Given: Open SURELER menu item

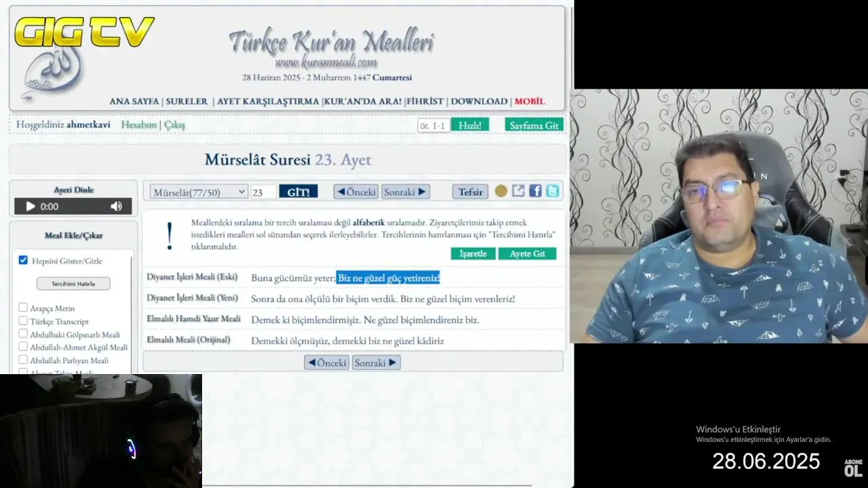Looking at the screenshot, I should tap(187, 102).
